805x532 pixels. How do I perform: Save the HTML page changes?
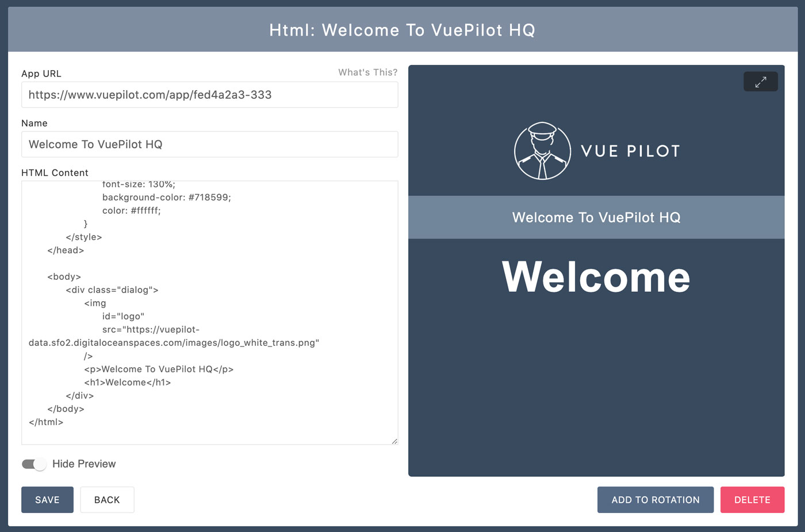pyautogui.click(x=47, y=499)
